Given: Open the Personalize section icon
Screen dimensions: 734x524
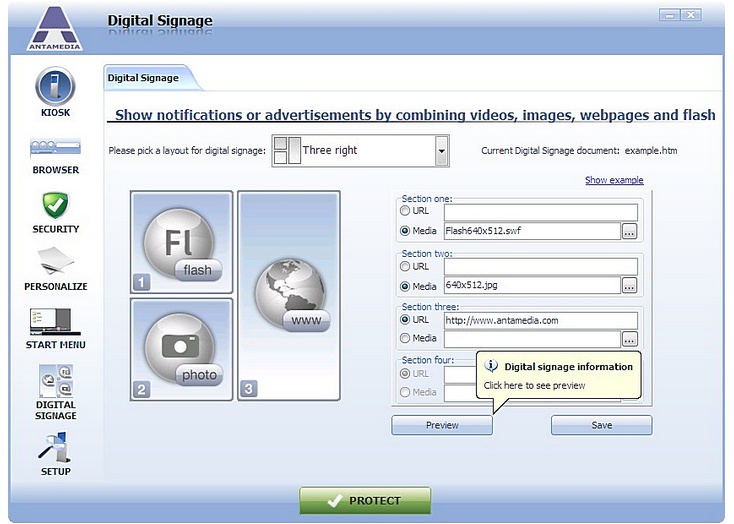Looking at the screenshot, I should tap(55, 260).
